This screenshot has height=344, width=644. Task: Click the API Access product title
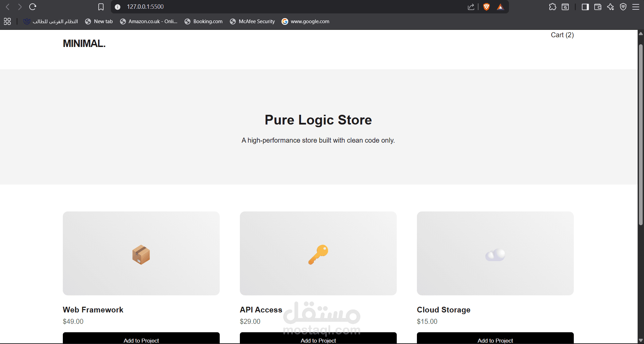pos(261,310)
